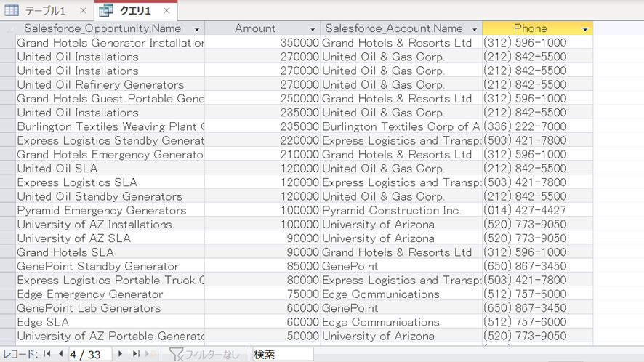Click phone cell in GenePoint Lab Generators row
644x362 pixels.
538,308
